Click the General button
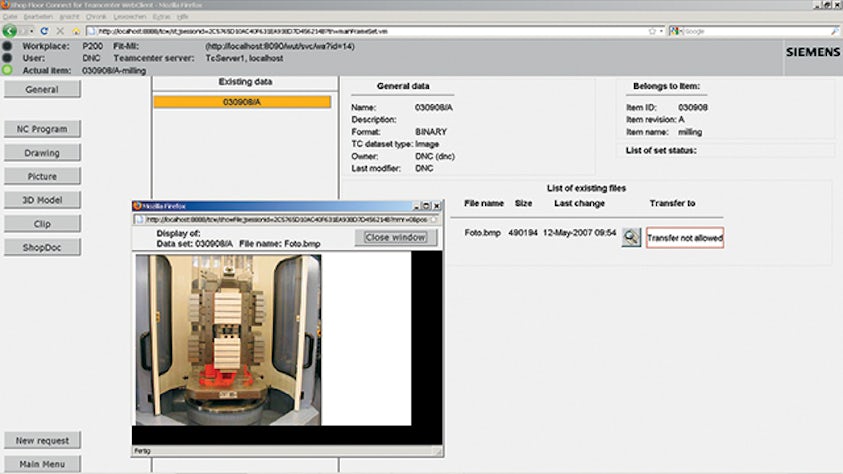The image size is (843, 474). click(42, 89)
